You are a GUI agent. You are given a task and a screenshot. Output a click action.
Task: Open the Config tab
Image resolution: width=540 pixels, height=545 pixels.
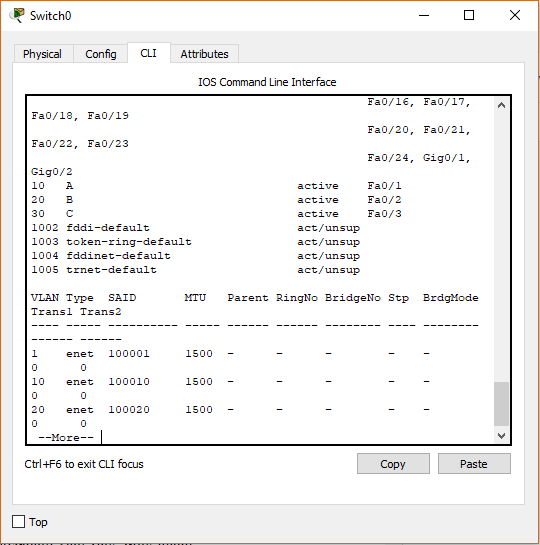point(101,54)
